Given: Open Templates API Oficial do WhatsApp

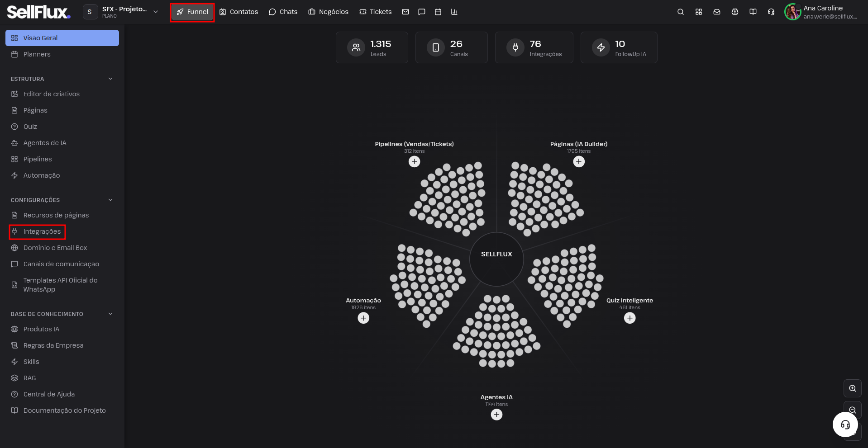Looking at the screenshot, I should click(x=62, y=285).
